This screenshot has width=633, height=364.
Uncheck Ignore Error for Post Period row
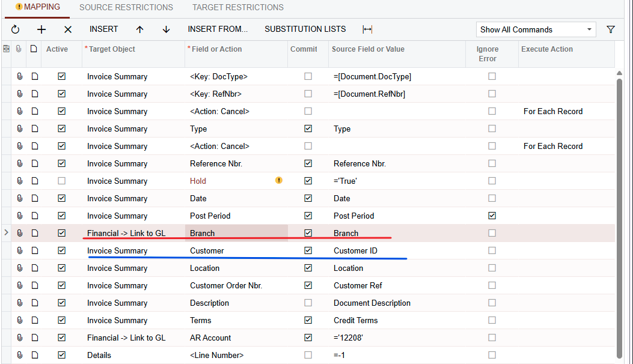pyautogui.click(x=492, y=216)
